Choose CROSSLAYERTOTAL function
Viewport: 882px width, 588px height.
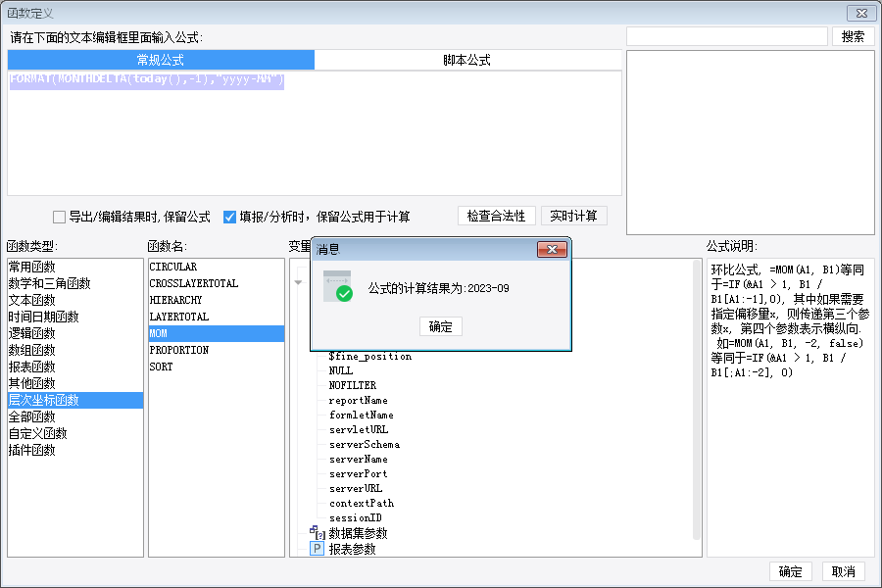tap(217, 283)
